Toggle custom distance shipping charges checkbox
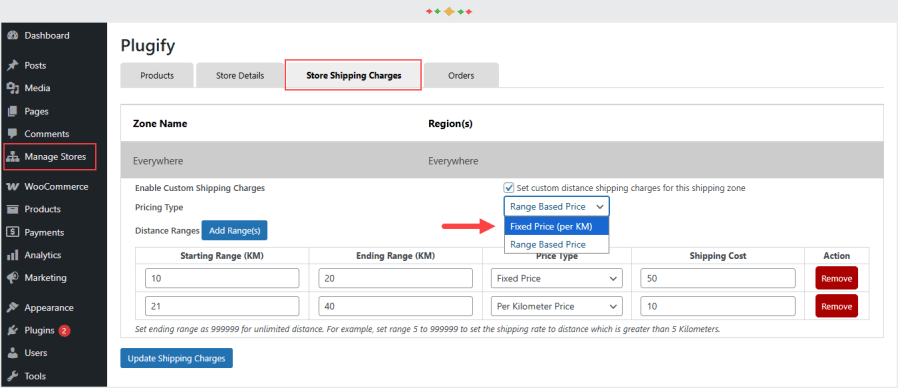 coord(509,188)
